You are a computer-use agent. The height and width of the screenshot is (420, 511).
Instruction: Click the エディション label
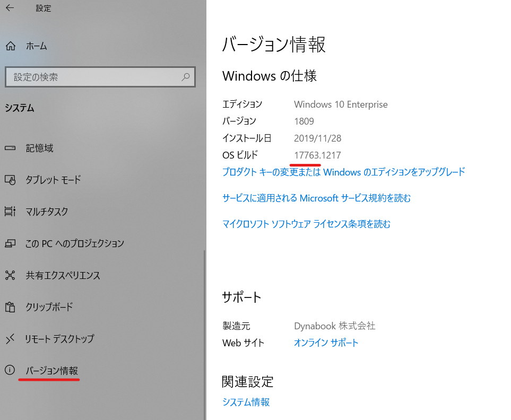(242, 104)
